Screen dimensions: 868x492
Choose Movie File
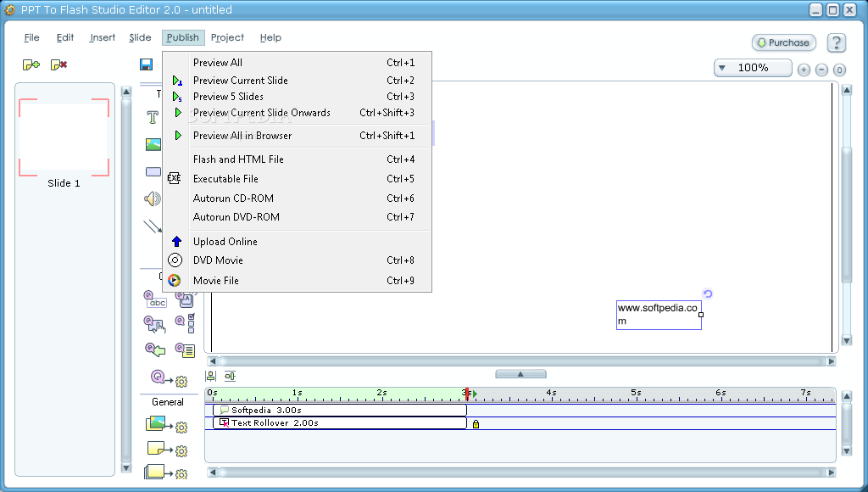pyautogui.click(x=297, y=280)
